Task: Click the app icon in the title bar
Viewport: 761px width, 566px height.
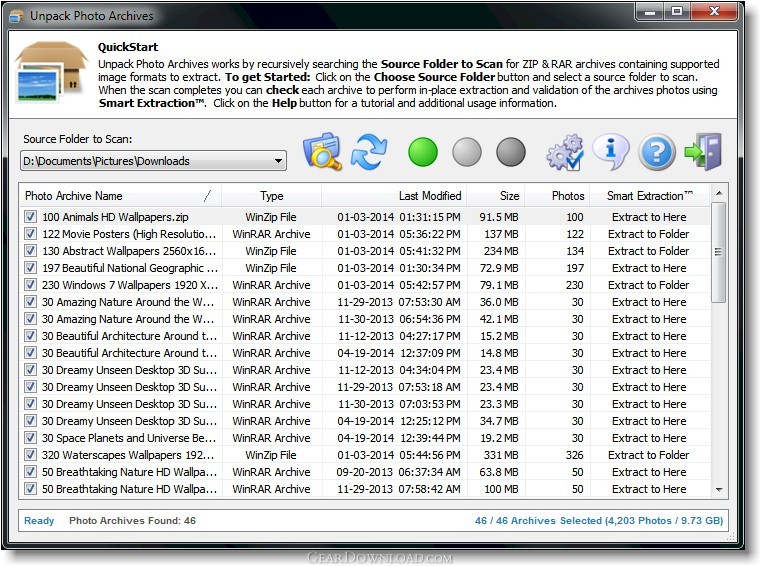Action: pos(16,17)
